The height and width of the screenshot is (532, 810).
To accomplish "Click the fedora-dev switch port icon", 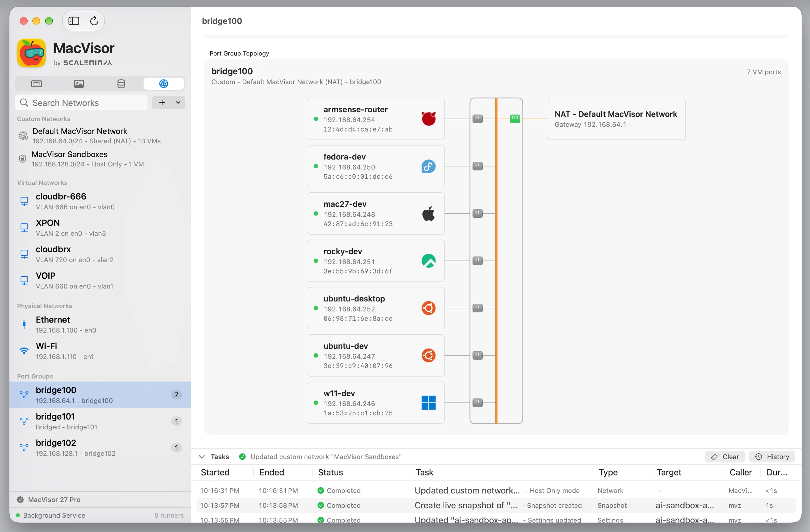I will (x=478, y=166).
